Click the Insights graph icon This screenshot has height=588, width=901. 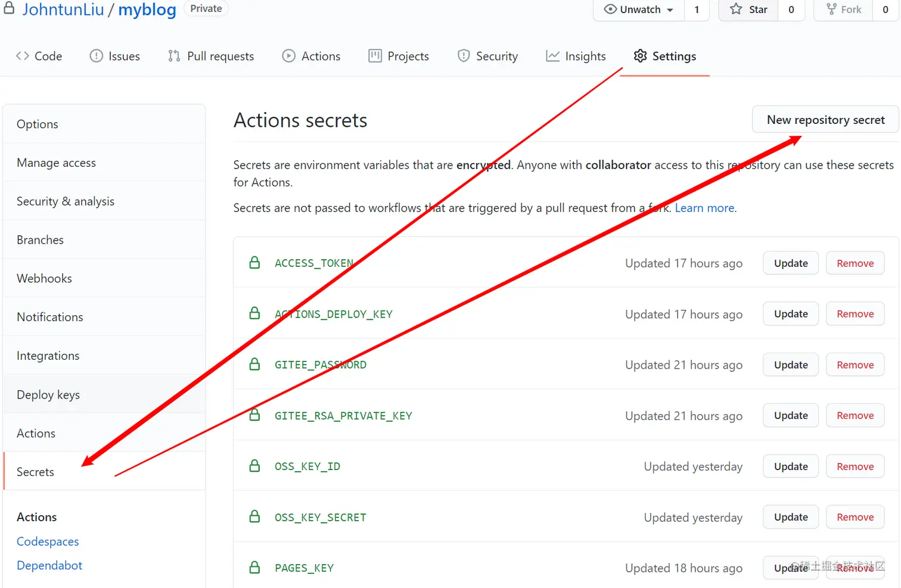coord(553,56)
